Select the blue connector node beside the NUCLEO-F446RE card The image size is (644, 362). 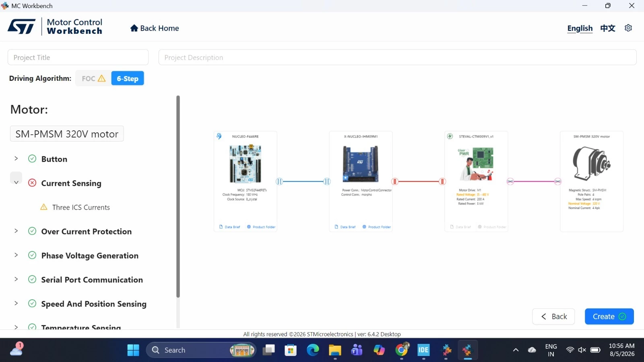pos(279,181)
